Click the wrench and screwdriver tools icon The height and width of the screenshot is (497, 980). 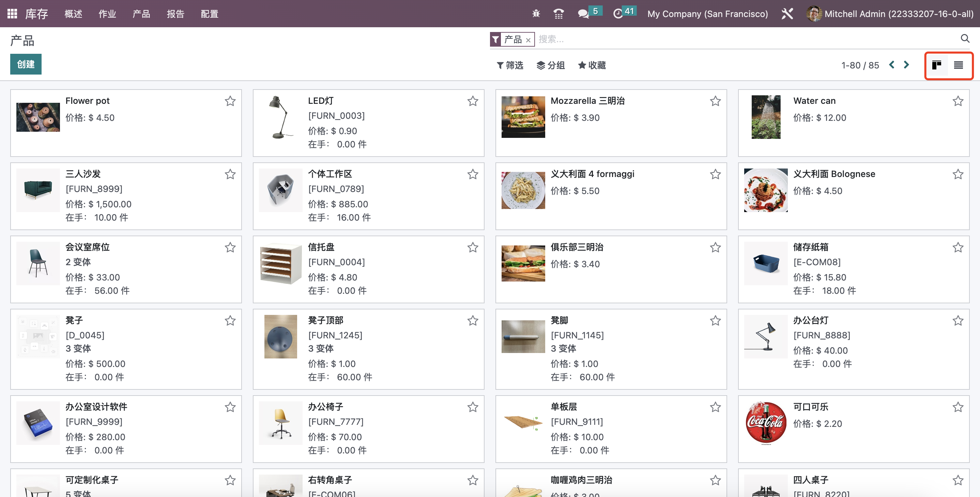click(x=787, y=14)
